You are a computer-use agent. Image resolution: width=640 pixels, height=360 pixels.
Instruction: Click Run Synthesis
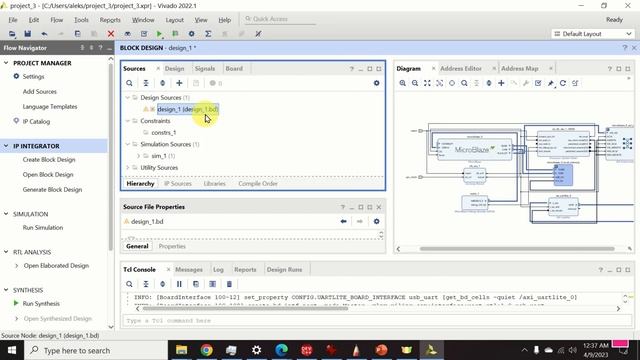(41, 304)
